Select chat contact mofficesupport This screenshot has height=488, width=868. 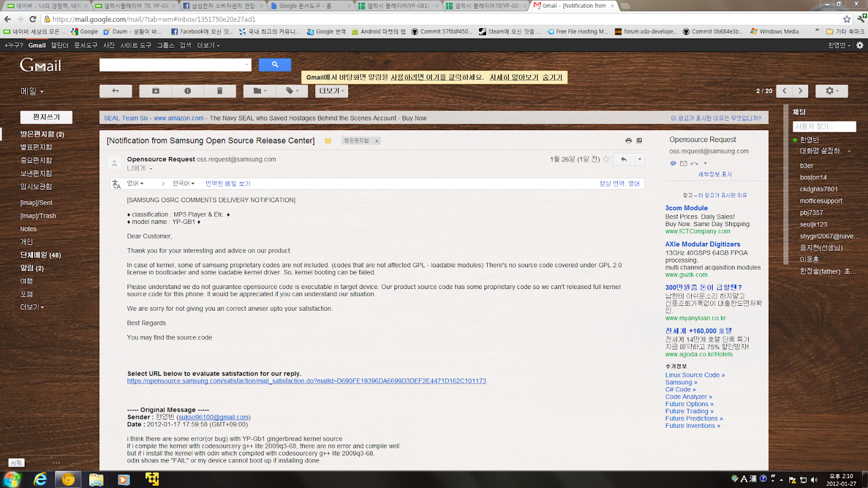click(x=821, y=201)
